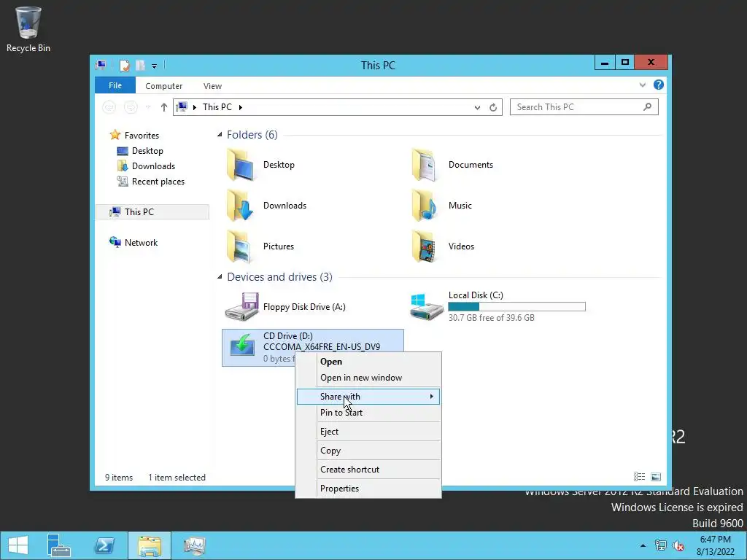This screenshot has width=747, height=560.
Task: Click the New folder quick access icon
Action: (x=140, y=65)
